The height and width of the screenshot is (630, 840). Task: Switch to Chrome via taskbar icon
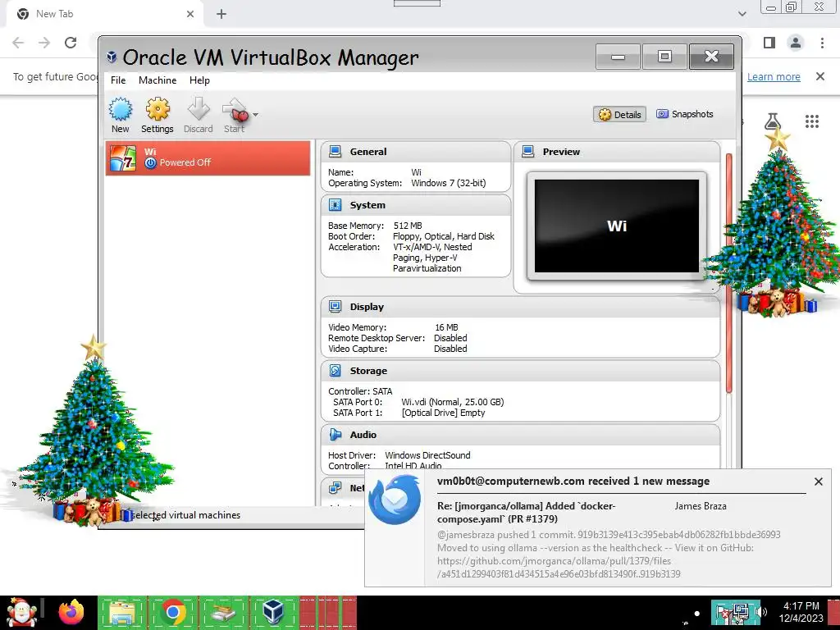[172, 612]
